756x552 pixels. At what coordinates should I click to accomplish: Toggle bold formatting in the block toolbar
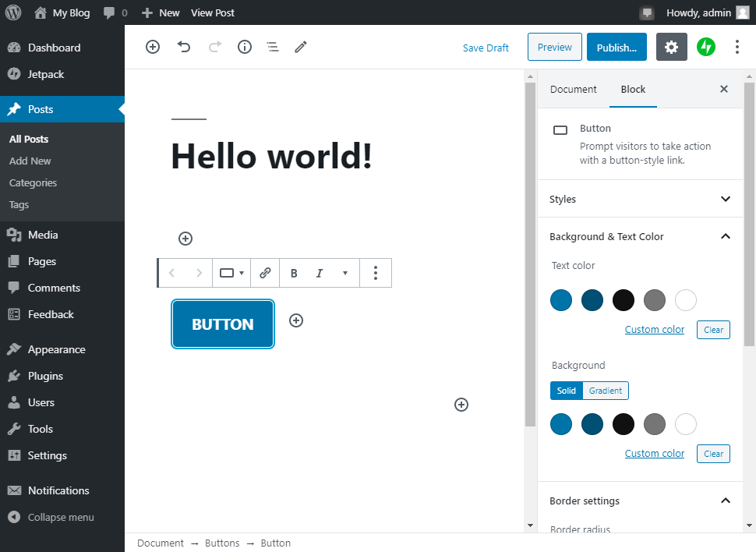(x=294, y=273)
